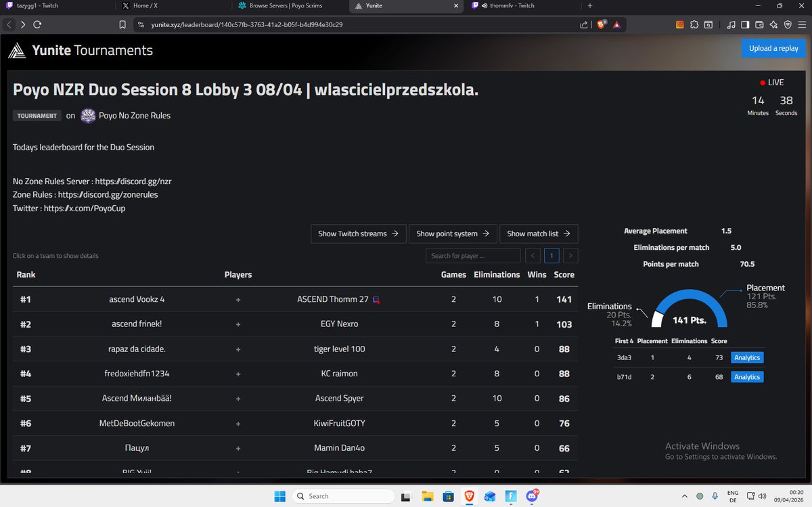Click the Fortnite icon in the taskbar

[x=511, y=496]
